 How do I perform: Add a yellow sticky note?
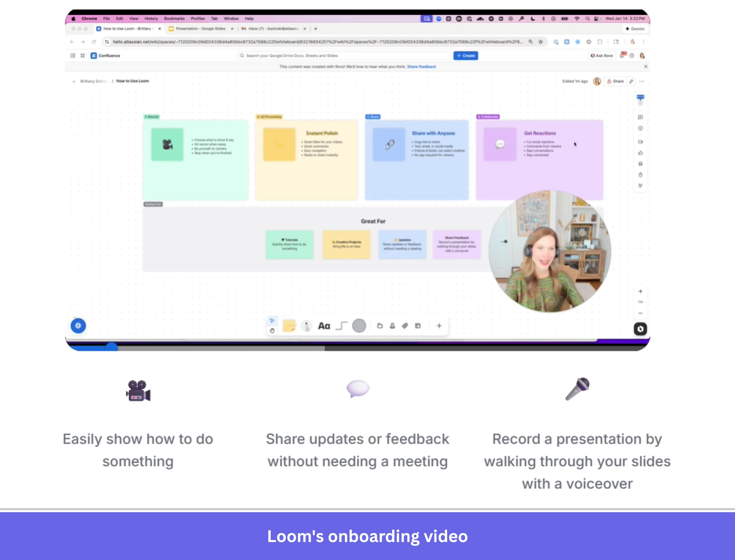(x=290, y=326)
